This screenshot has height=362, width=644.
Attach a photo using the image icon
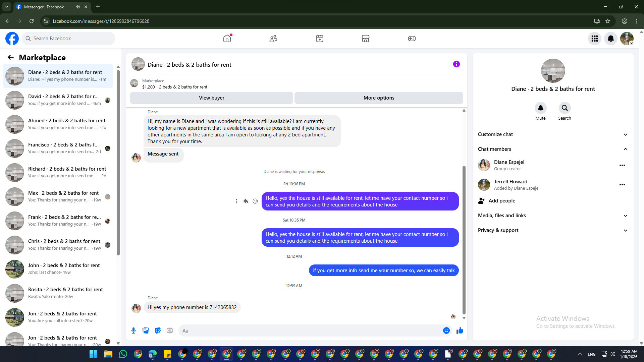click(146, 330)
